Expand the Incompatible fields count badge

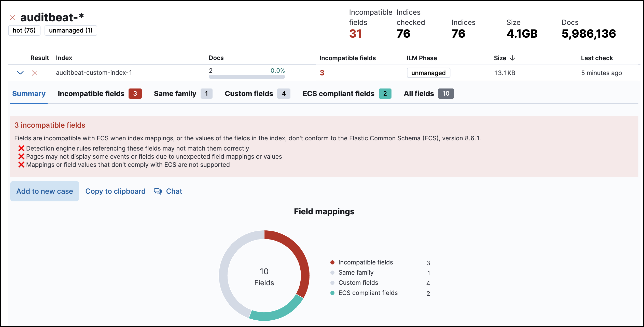[136, 93]
